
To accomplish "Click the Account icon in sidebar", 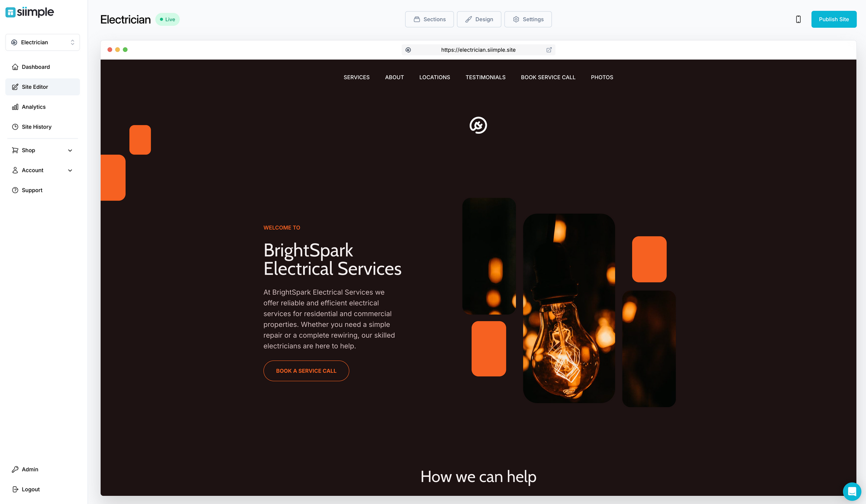I will (15, 170).
